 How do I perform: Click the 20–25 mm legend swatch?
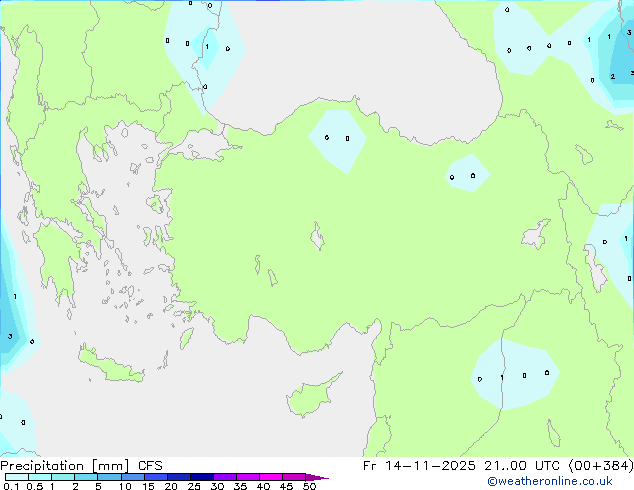pyautogui.click(x=179, y=477)
